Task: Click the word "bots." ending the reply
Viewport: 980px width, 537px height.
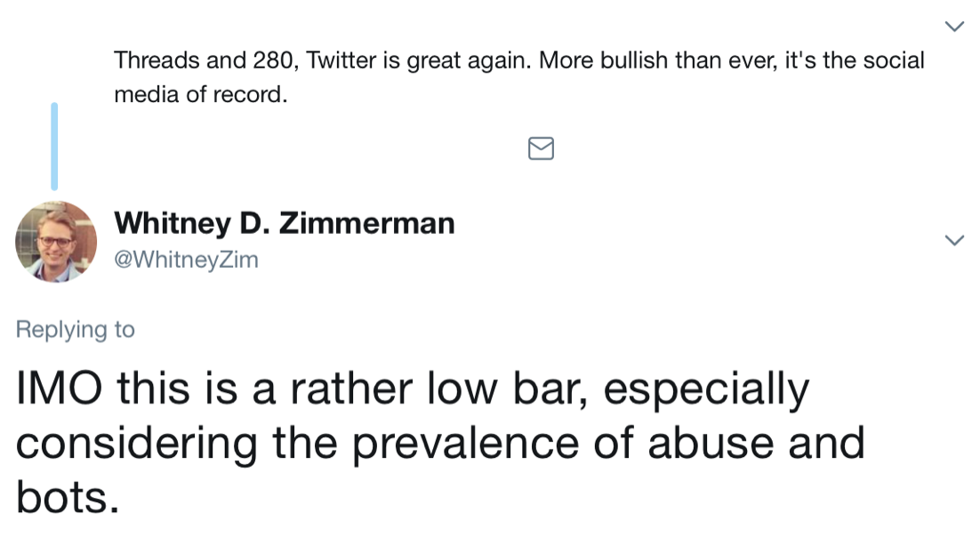Action: (67, 497)
